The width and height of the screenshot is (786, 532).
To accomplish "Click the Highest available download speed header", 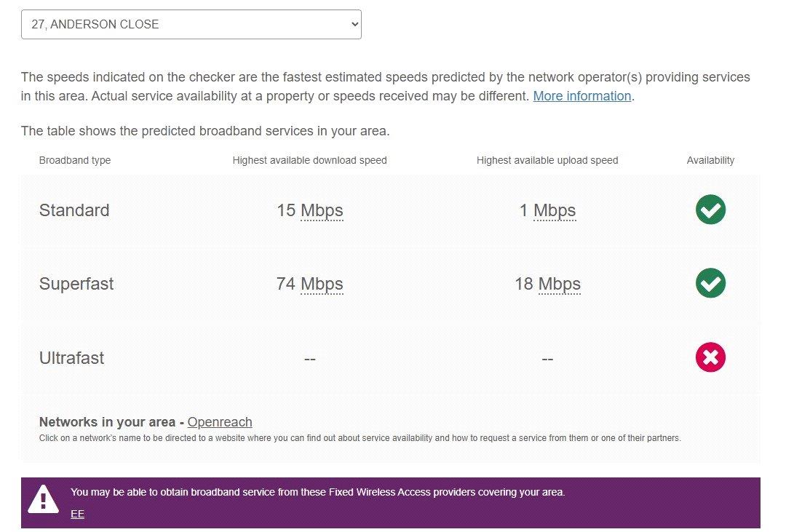I will [x=310, y=160].
